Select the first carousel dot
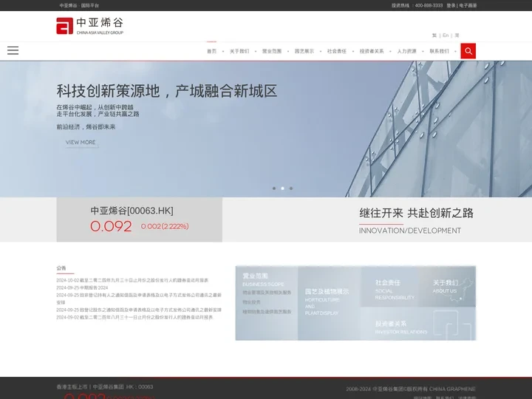532x399 pixels. pos(274,188)
